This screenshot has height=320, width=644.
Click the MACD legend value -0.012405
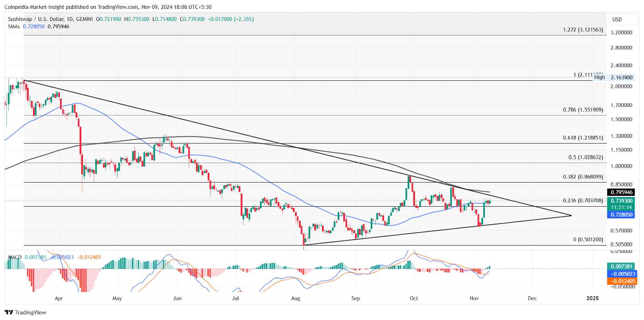(89, 257)
